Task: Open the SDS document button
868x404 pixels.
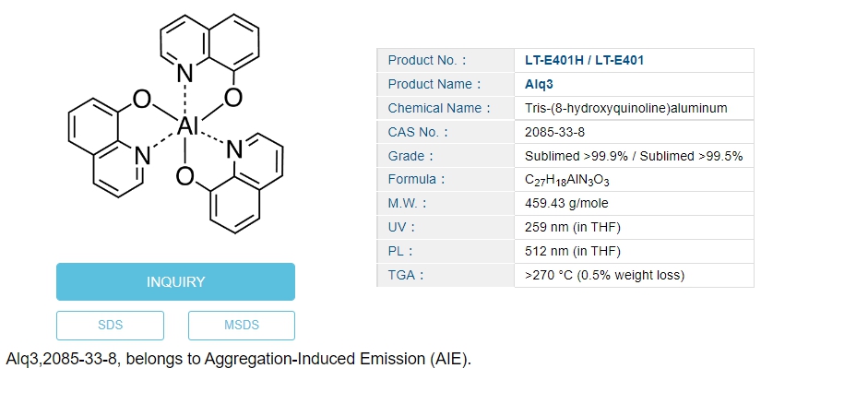Action: point(110,326)
